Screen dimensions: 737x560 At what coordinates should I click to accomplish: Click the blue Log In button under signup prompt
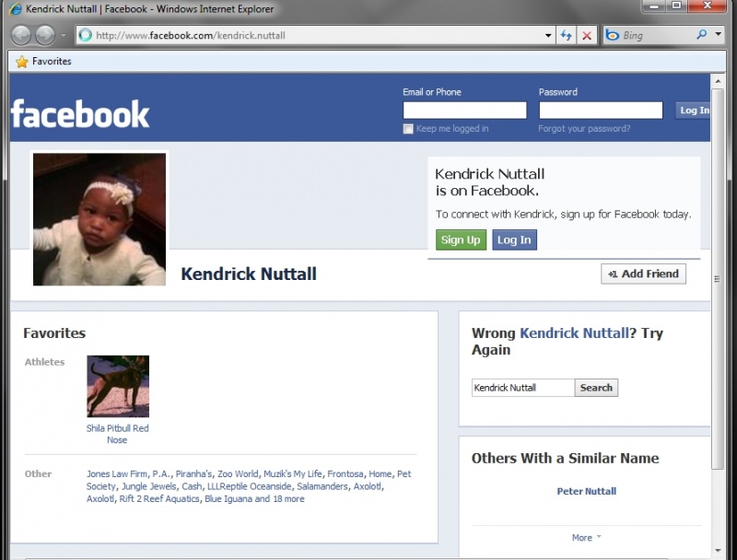pos(514,239)
